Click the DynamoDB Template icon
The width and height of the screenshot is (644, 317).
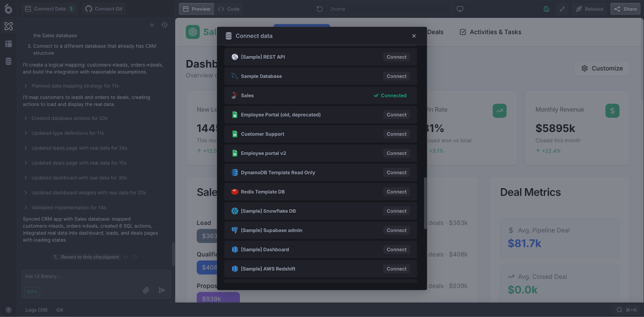click(x=235, y=173)
